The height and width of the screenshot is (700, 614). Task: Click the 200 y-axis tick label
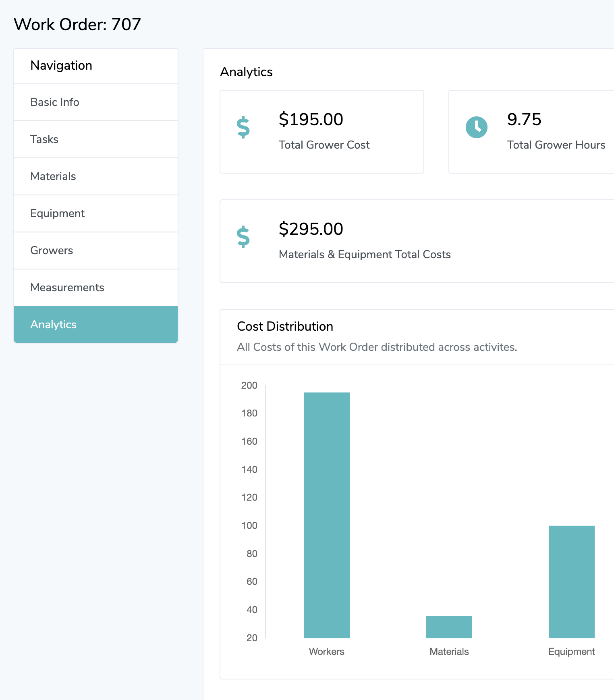pos(249,385)
